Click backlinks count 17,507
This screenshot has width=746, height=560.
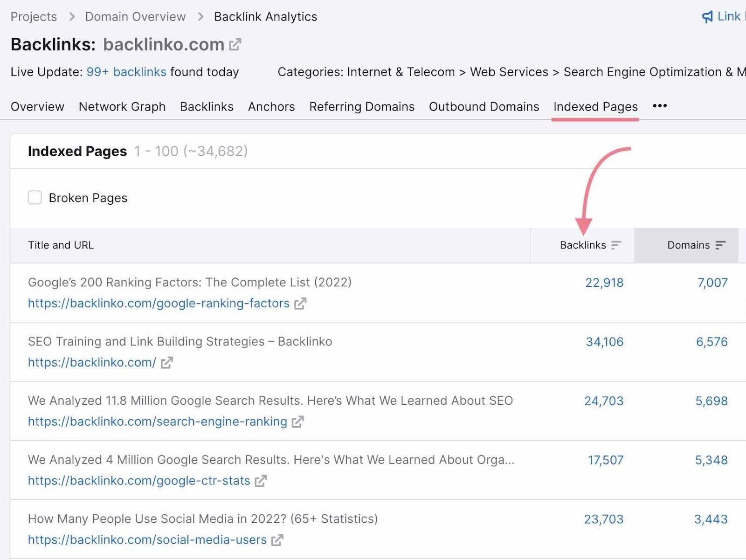click(605, 460)
